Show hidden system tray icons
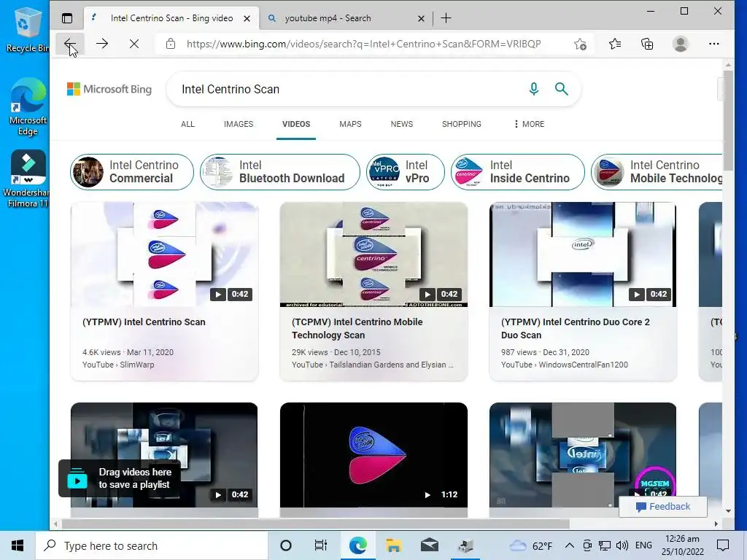Viewport: 747px width, 560px height. 570,545
